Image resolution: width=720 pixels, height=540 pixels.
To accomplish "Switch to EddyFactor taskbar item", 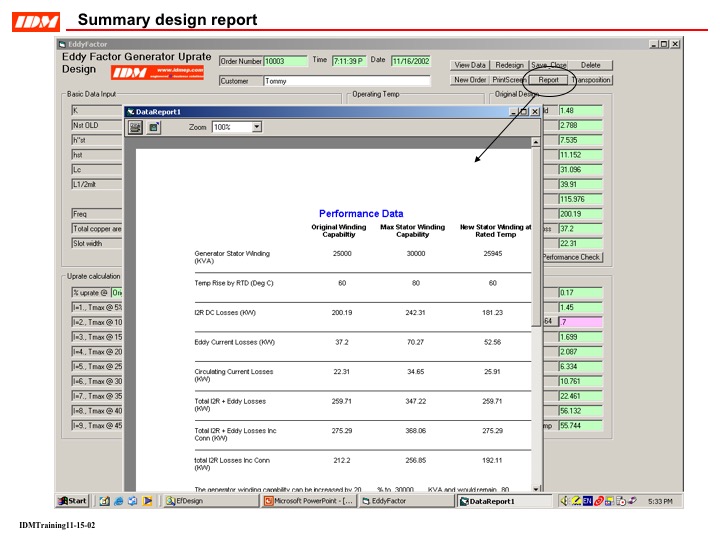I will pyautogui.click(x=405, y=500).
